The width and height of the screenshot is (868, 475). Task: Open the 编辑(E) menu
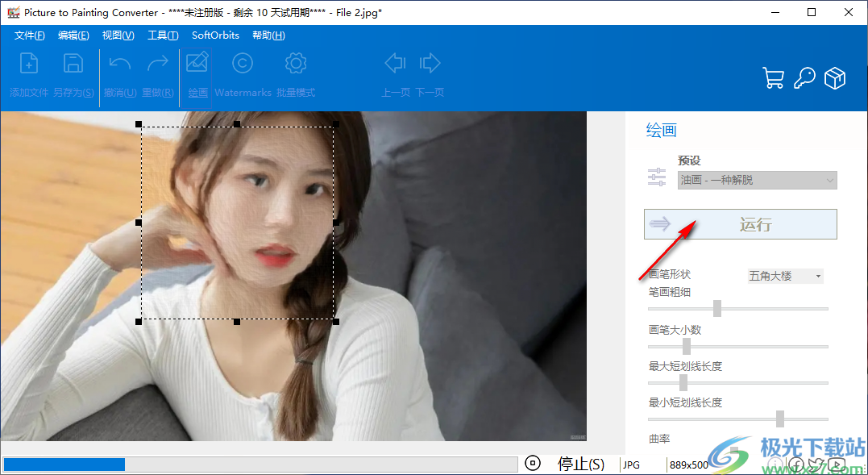coord(73,35)
